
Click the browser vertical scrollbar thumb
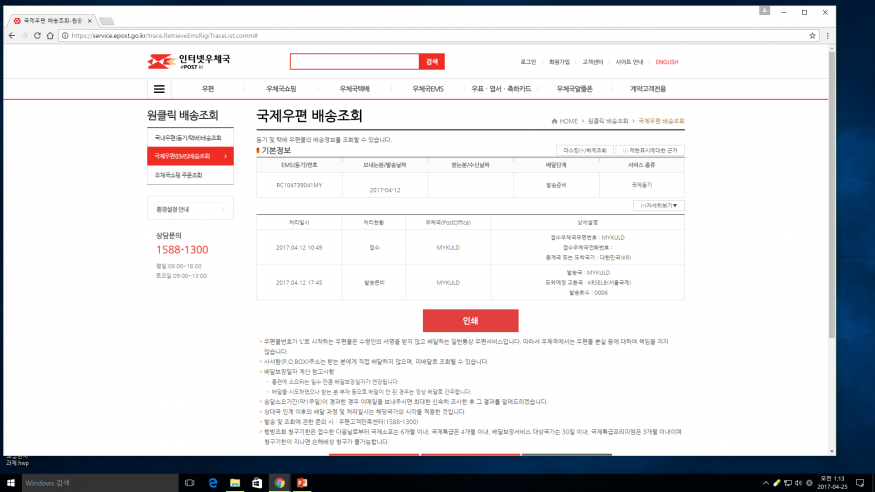pyautogui.click(x=831, y=195)
